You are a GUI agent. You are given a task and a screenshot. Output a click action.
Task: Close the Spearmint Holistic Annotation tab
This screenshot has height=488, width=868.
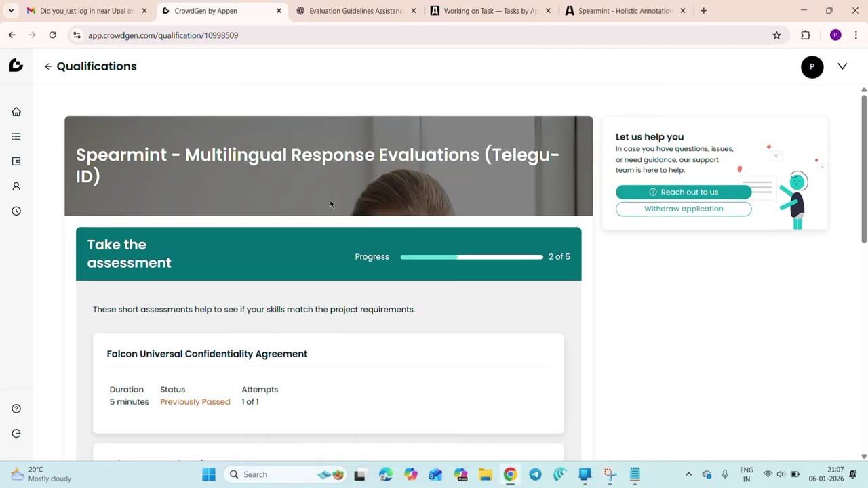pyautogui.click(x=683, y=11)
